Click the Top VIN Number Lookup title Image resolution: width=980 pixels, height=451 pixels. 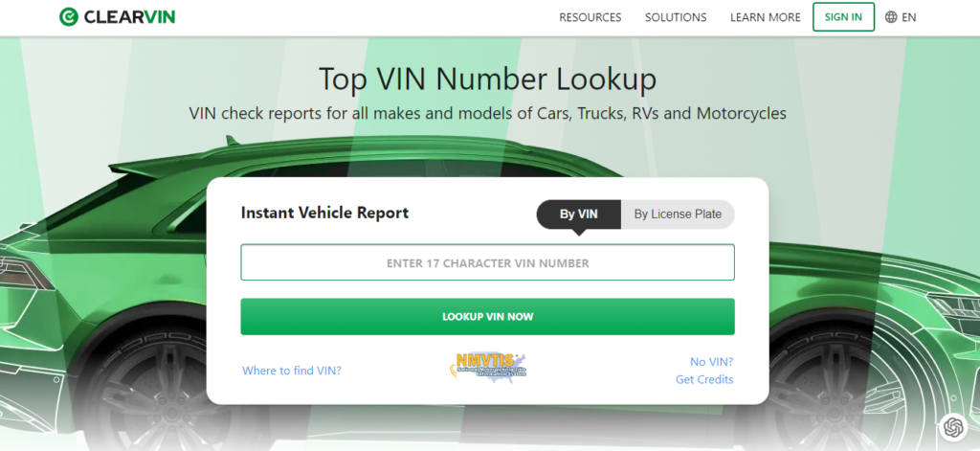(x=487, y=78)
